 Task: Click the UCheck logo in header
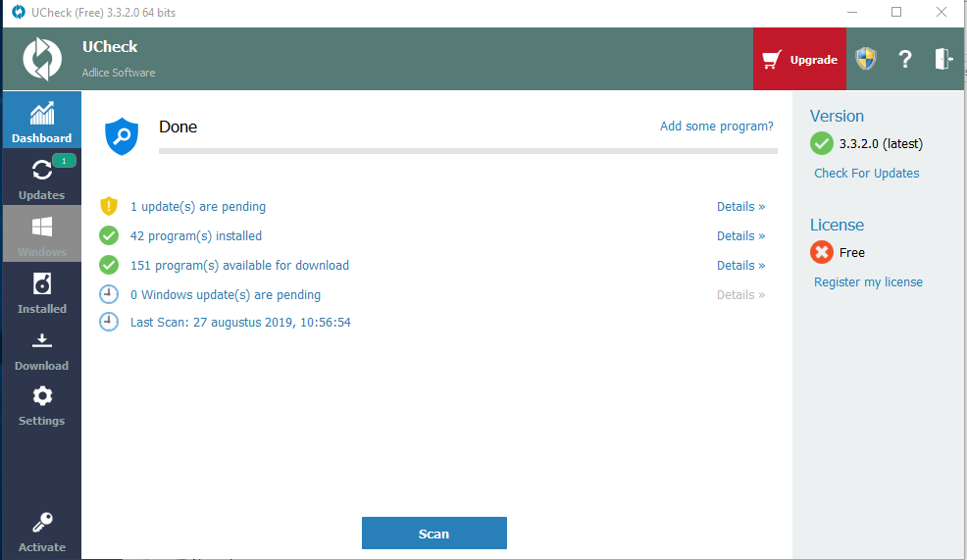tap(42, 59)
